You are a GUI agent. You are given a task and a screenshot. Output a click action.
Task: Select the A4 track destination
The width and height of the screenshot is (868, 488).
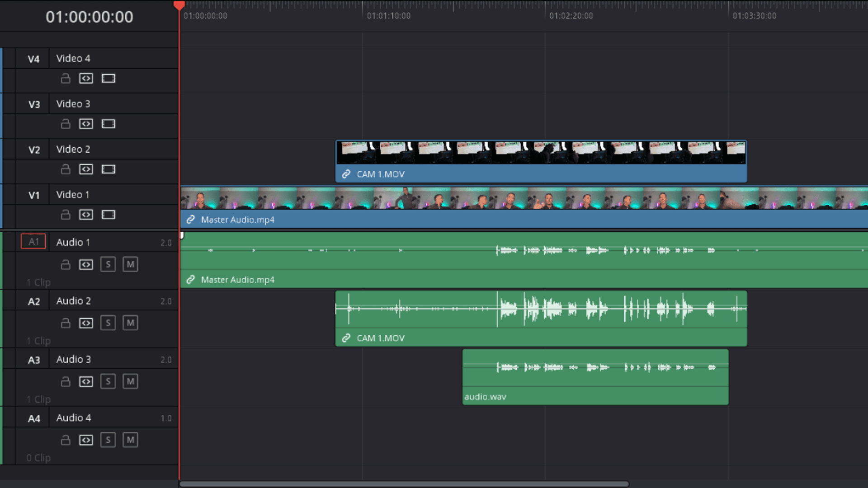33,418
